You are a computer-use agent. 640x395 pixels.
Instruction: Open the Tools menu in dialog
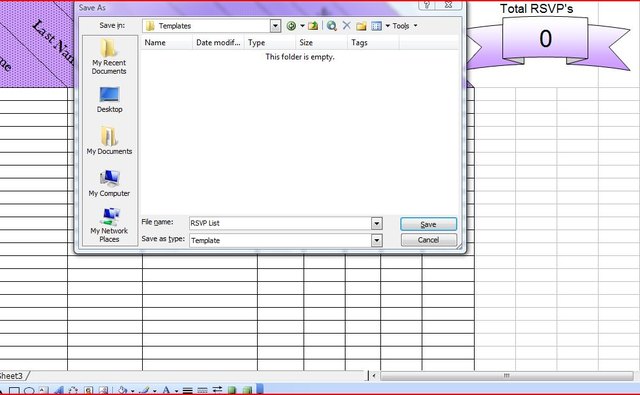404,26
